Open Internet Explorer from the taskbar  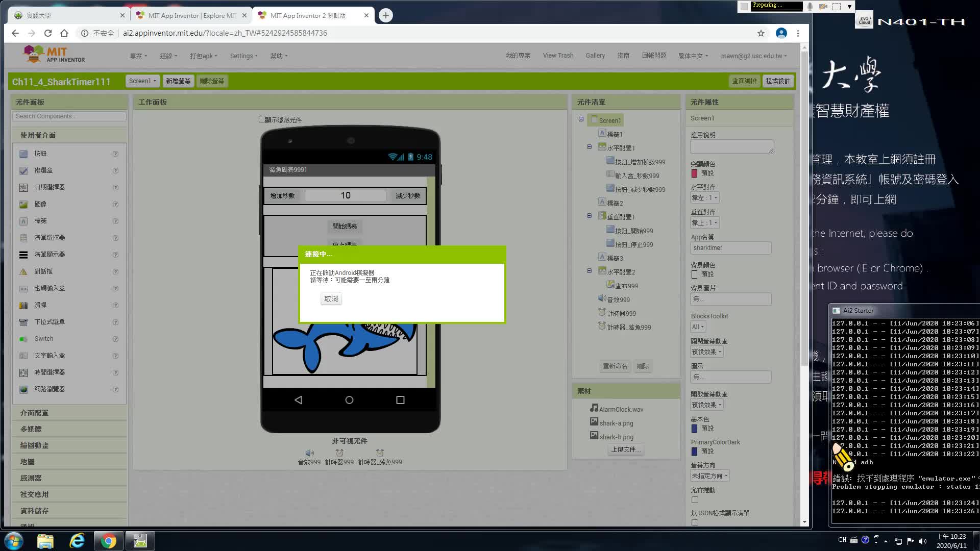(x=77, y=541)
